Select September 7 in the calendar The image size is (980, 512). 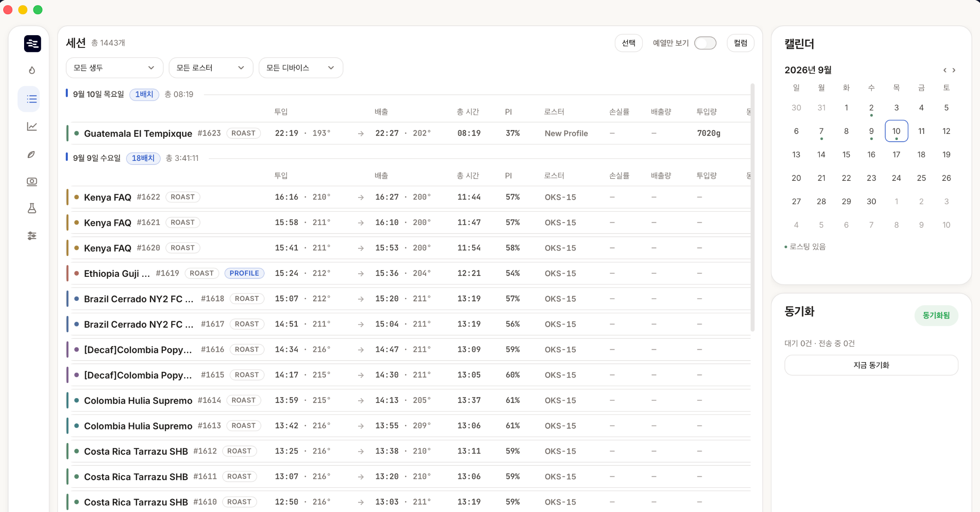pos(821,131)
